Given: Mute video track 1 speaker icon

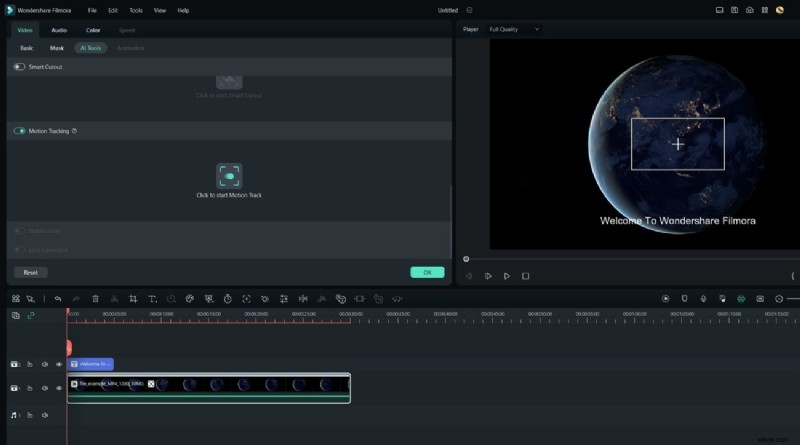Looking at the screenshot, I should (45, 388).
